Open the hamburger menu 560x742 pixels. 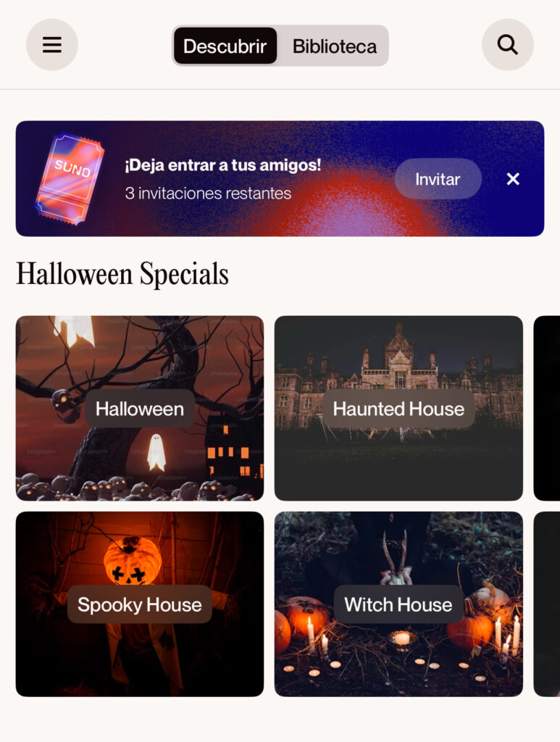pyautogui.click(x=52, y=45)
